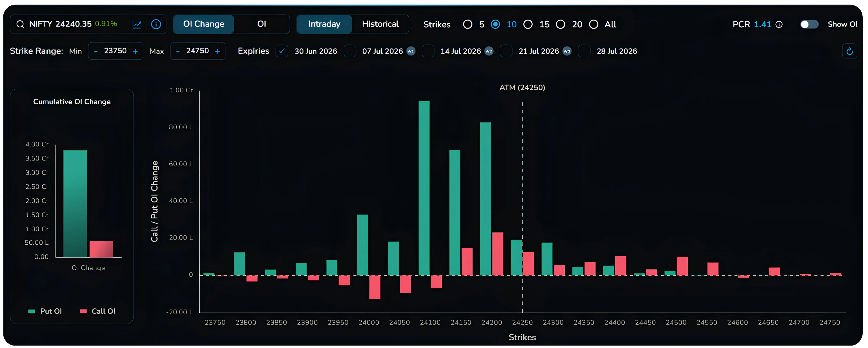This screenshot has height=348, width=868.
Task: Click the W2 badge next to 14 Jul 2026
Action: (x=489, y=51)
